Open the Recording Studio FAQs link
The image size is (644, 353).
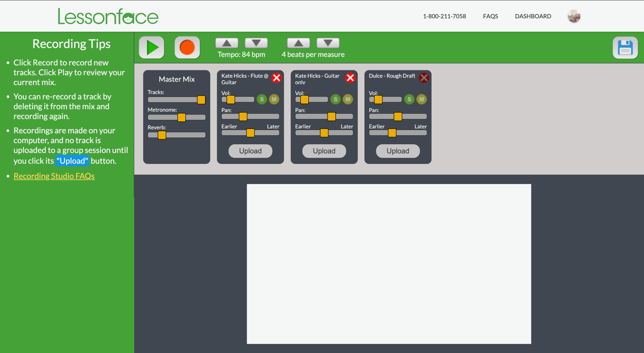tap(54, 176)
